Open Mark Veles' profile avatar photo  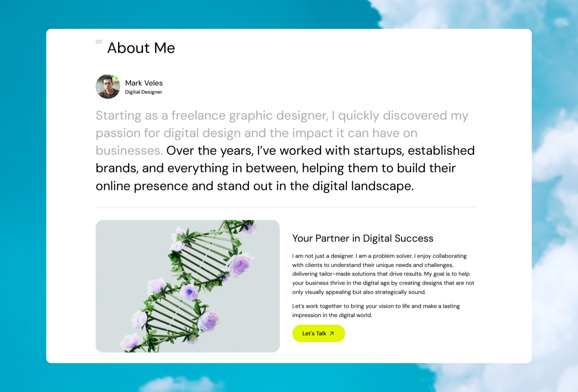tap(107, 87)
